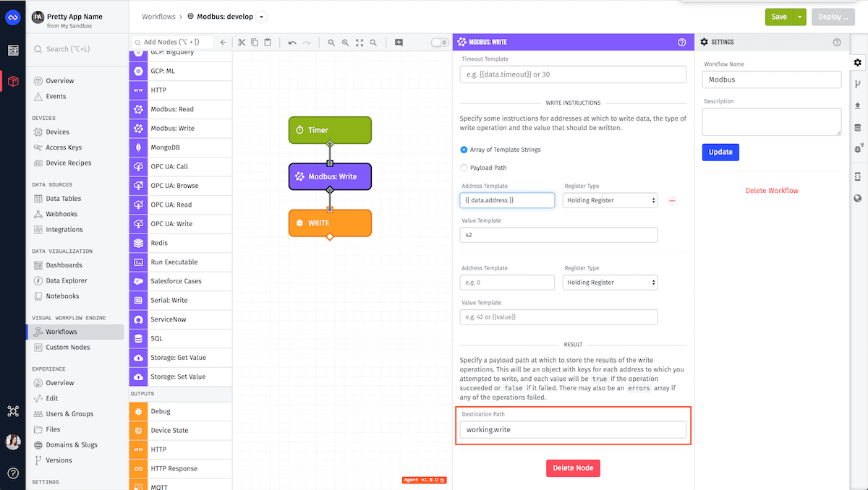Open the dashboards grid icon in left rail
Viewport: 868px width, 490px height.
pyautogui.click(x=13, y=50)
